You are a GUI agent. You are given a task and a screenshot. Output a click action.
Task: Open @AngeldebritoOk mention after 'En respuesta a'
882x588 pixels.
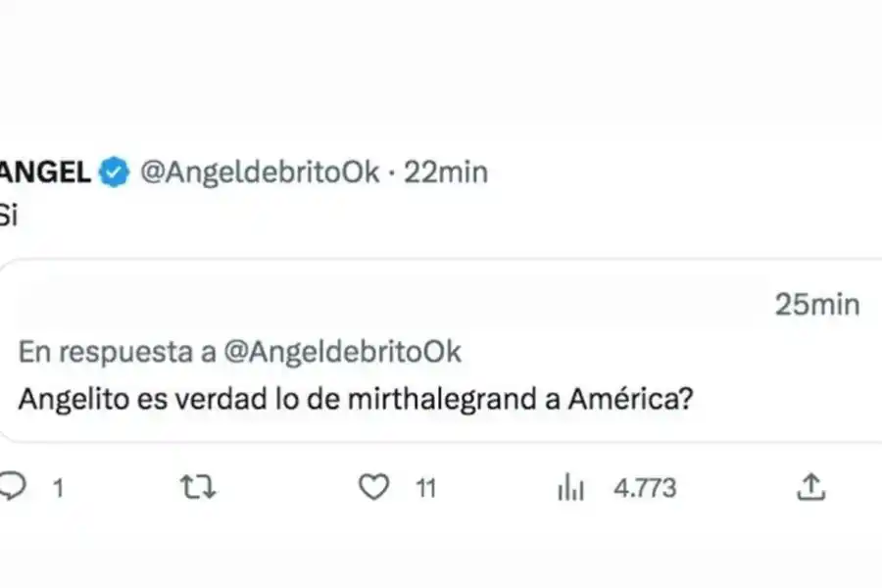pyautogui.click(x=343, y=352)
